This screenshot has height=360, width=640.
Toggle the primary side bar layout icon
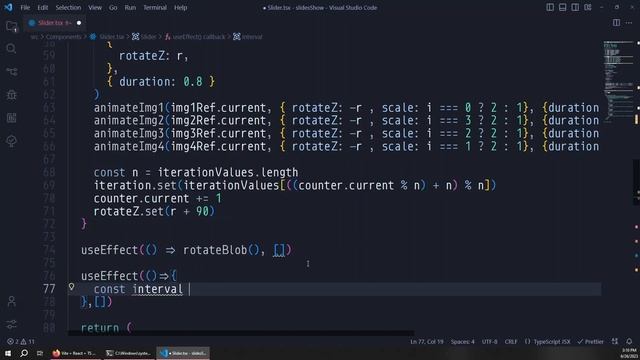point(550,7)
